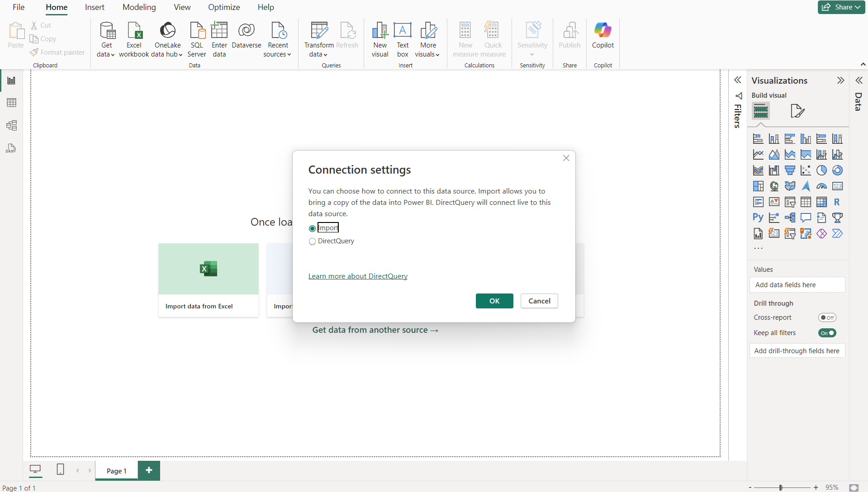Add a new page with plus button
The image size is (868, 492).
click(x=149, y=471)
